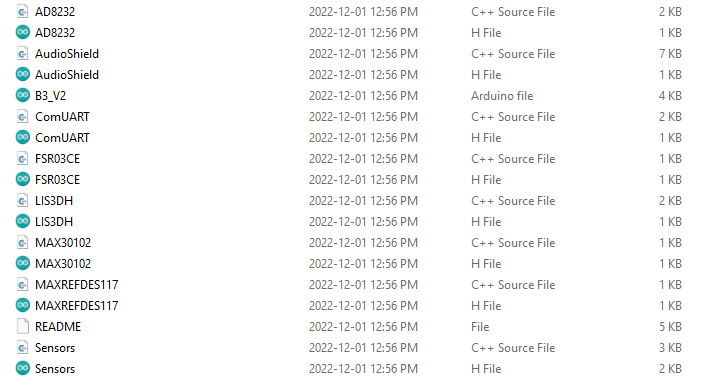Select the AudioShield C++ file icon
This screenshot has width=717, height=388.
point(22,53)
